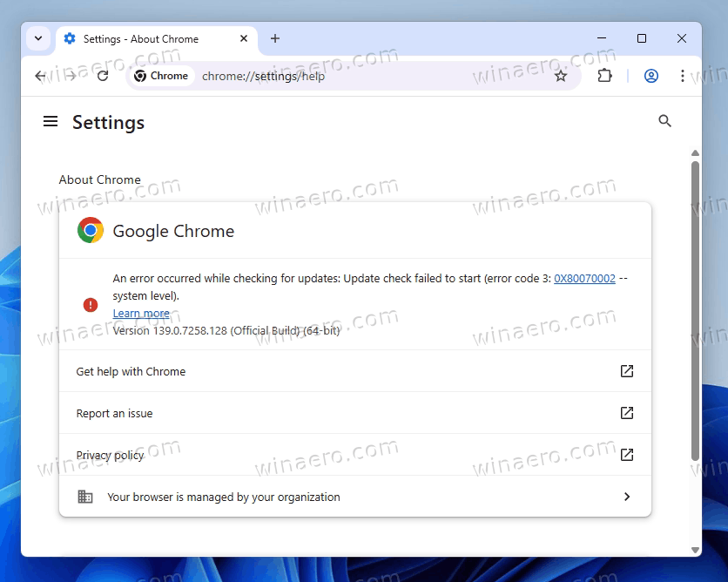Click external link icon for Report an issue
Viewport: 728px width, 582px height.
627,413
